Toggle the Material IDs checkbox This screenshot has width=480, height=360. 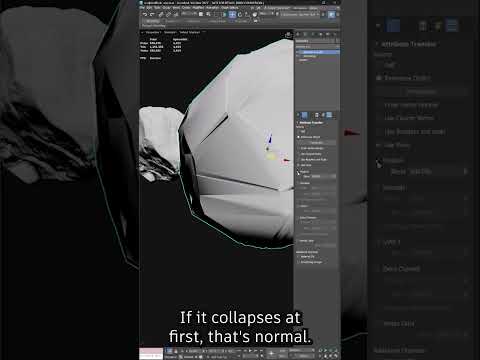(x=299, y=256)
